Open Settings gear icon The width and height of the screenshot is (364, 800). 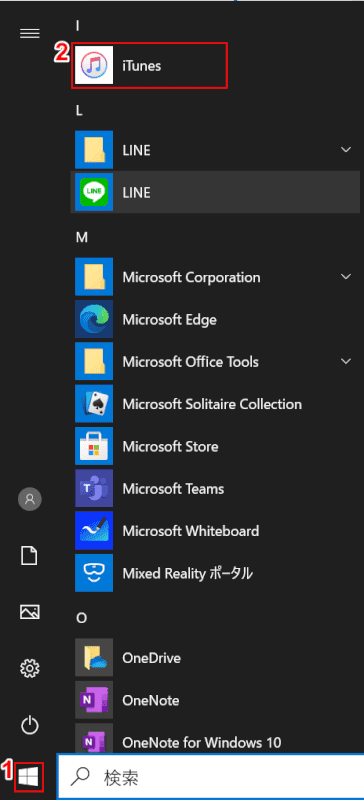[30, 667]
